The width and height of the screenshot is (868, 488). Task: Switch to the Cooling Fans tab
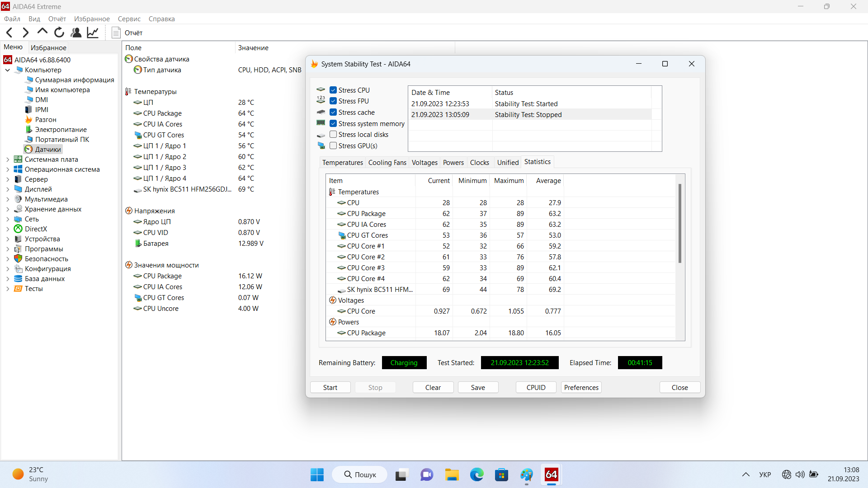click(x=387, y=163)
